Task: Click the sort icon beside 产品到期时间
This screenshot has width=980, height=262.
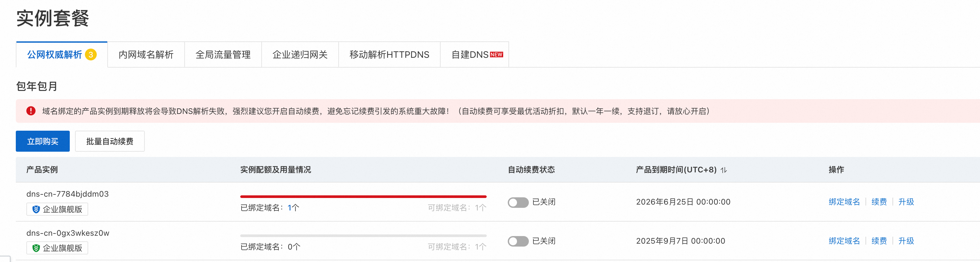Action: (724, 170)
